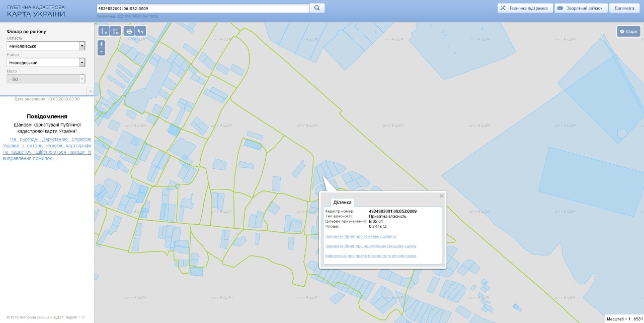Click the print map icon
The image size is (644, 323).
tap(129, 31)
